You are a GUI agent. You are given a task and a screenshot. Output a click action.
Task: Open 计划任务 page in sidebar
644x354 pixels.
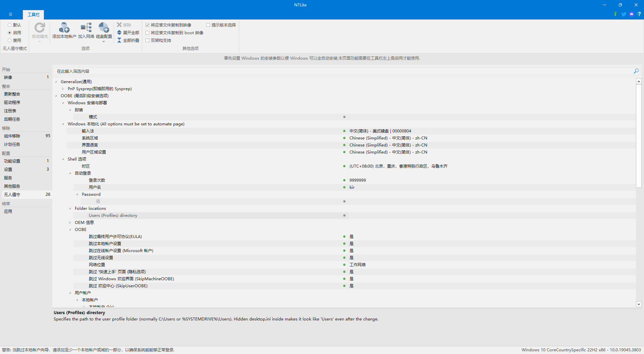(26, 144)
